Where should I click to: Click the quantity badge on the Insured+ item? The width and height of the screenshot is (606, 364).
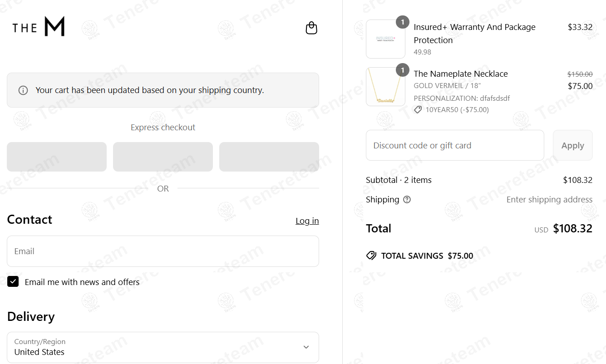[x=403, y=22]
